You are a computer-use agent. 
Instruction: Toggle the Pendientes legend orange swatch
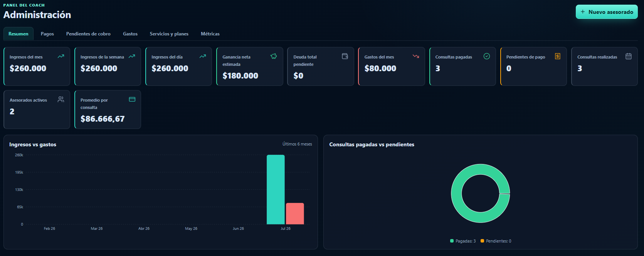point(482,241)
